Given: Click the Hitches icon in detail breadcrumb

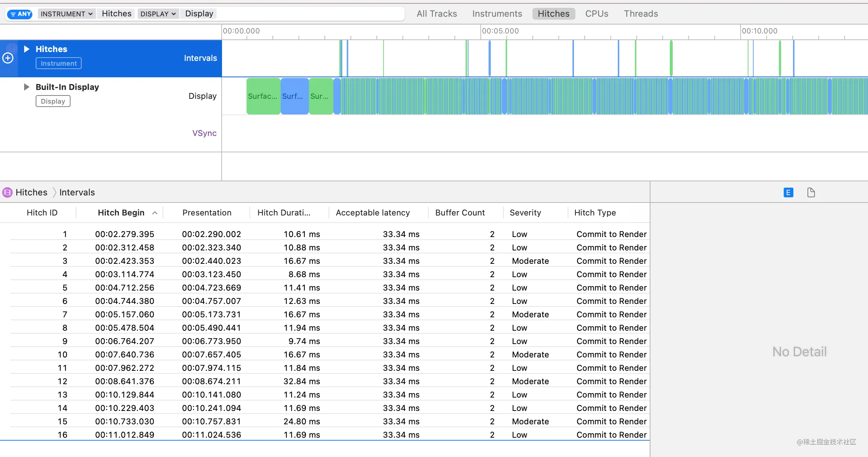Looking at the screenshot, I should tap(7, 192).
